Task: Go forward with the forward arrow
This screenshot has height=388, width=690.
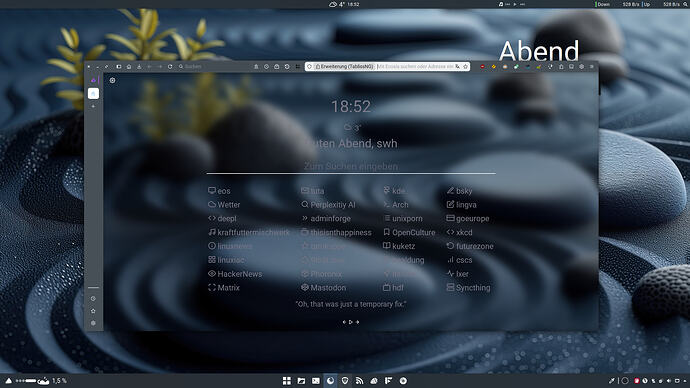Action: [x=160, y=66]
